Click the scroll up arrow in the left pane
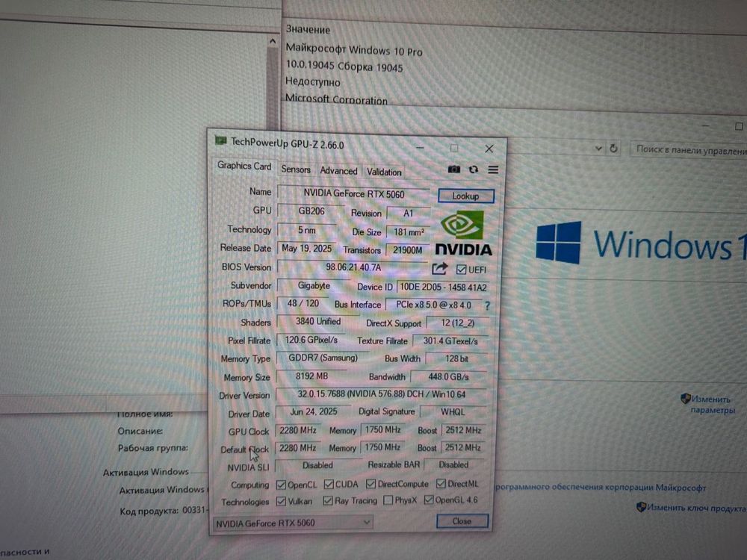 [273, 41]
